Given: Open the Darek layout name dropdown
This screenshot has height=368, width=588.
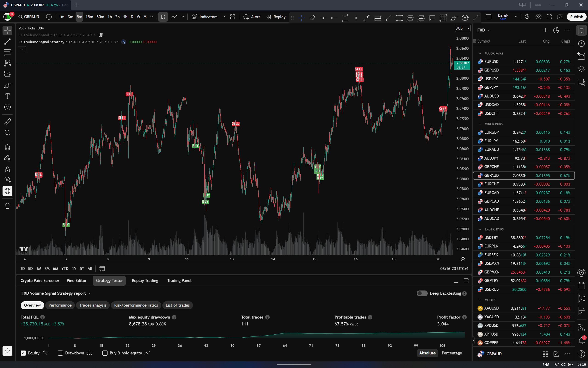Looking at the screenshot, I should coord(516,17).
